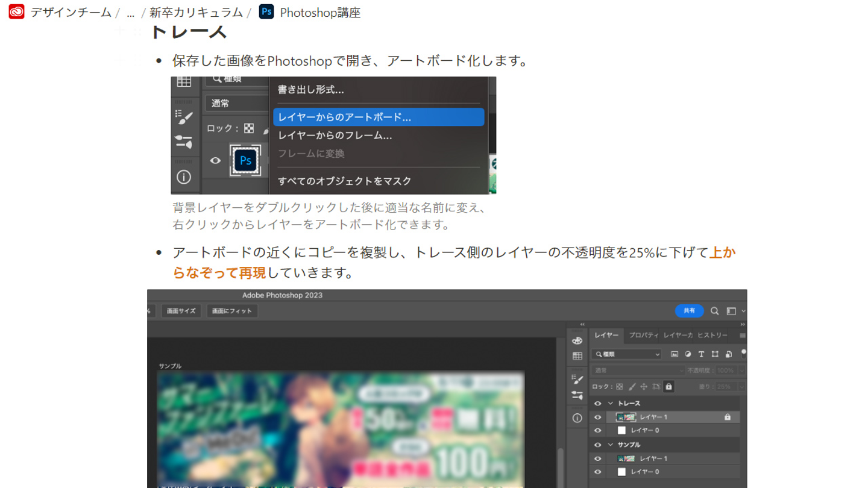Switch to the レイヤー tab

(606, 335)
